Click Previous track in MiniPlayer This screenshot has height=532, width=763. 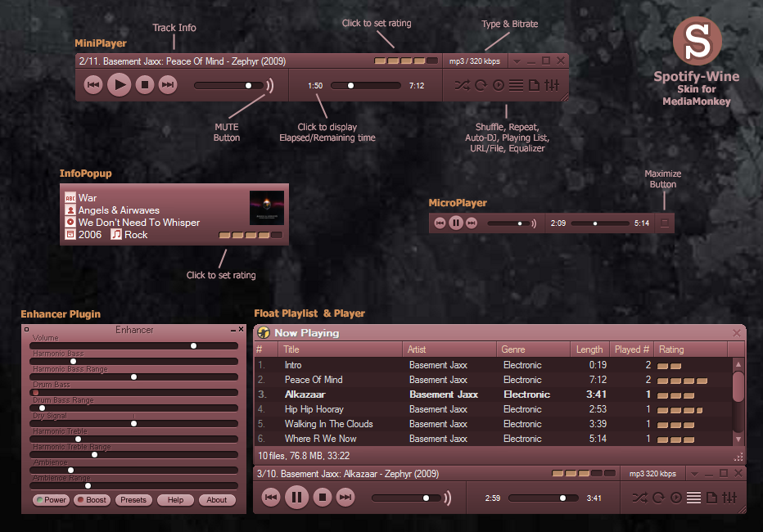click(x=93, y=85)
